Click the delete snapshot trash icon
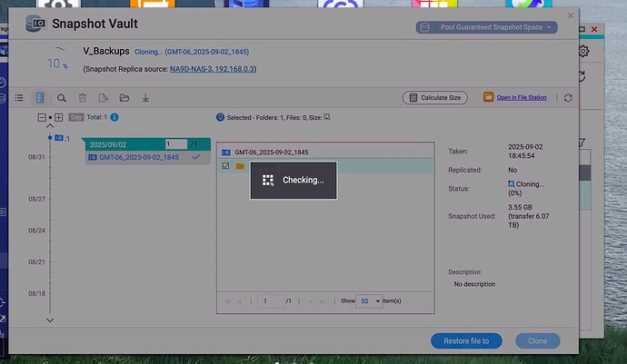Screen dimensions: 627x364 pyautogui.click(x=83, y=97)
